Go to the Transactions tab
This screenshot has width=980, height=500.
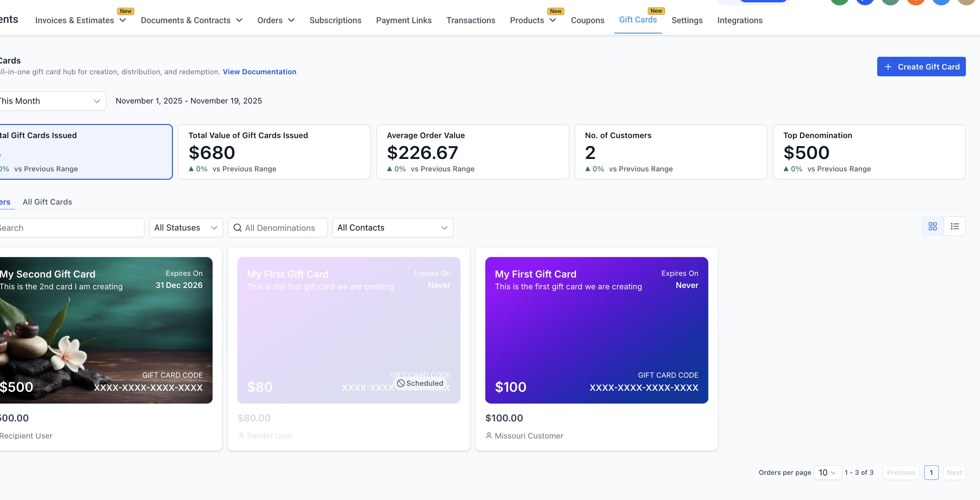click(x=471, y=20)
